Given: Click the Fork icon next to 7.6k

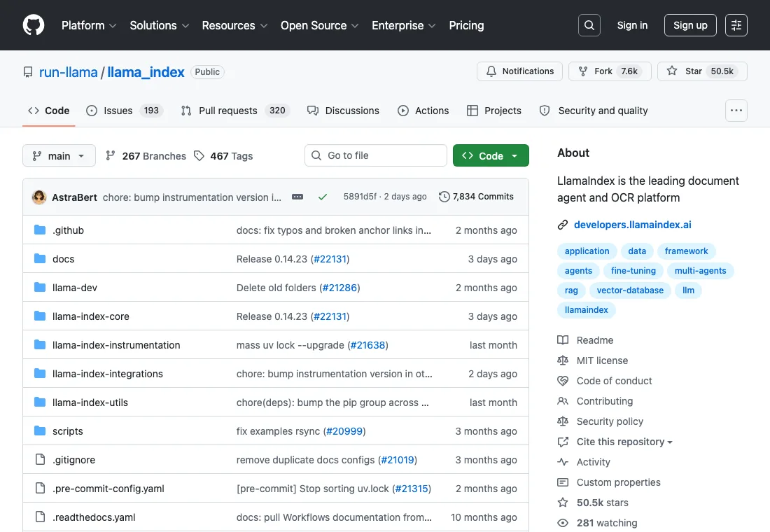Looking at the screenshot, I should point(583,71).
